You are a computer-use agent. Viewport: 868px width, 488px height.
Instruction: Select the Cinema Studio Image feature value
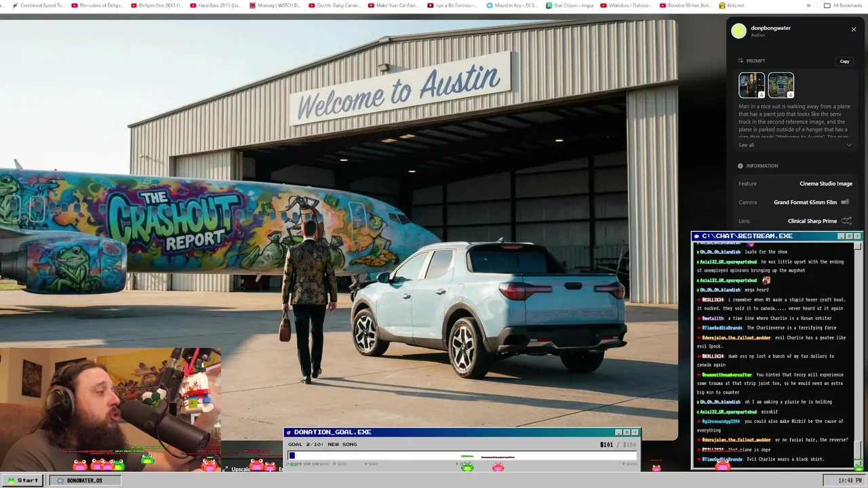(826, 184)
